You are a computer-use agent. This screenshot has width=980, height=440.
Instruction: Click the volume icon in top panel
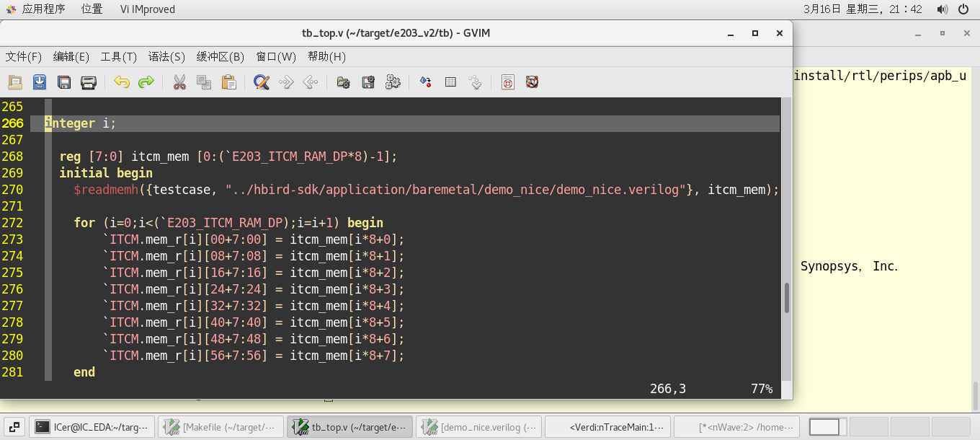coord(942,9)
